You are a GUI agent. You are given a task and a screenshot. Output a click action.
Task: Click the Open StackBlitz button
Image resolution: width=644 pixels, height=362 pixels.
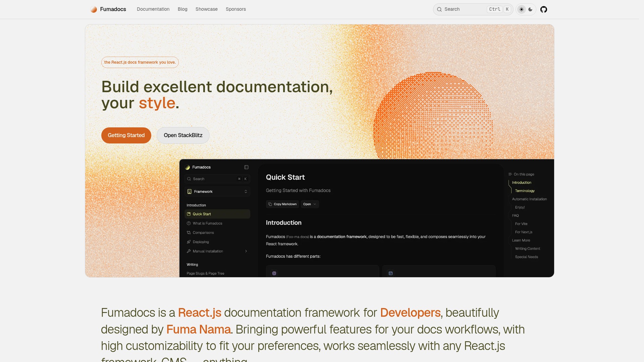point(183,135)
